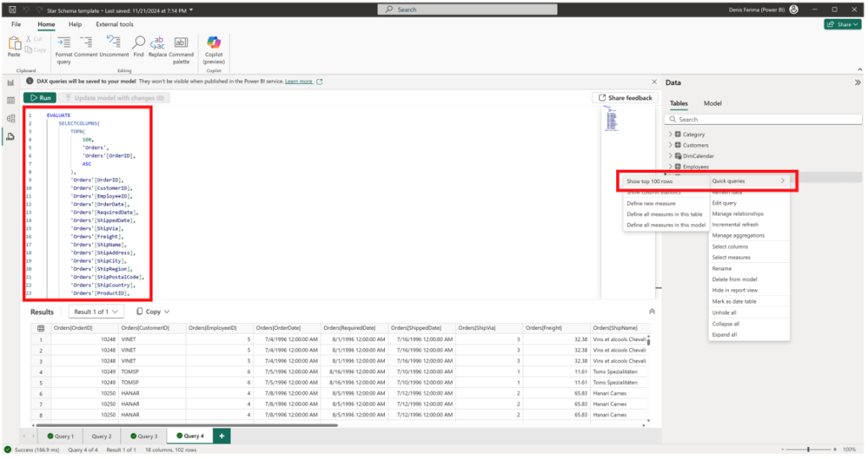This screenshot has width=868, height=459.
Task: Open the Copy dropdown in Results
Action: point(153,311)
